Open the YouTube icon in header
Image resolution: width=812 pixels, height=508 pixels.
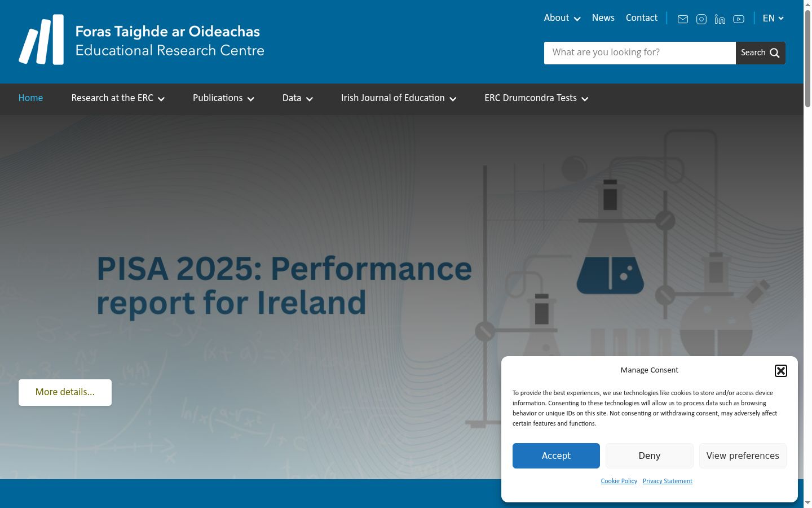739,19
